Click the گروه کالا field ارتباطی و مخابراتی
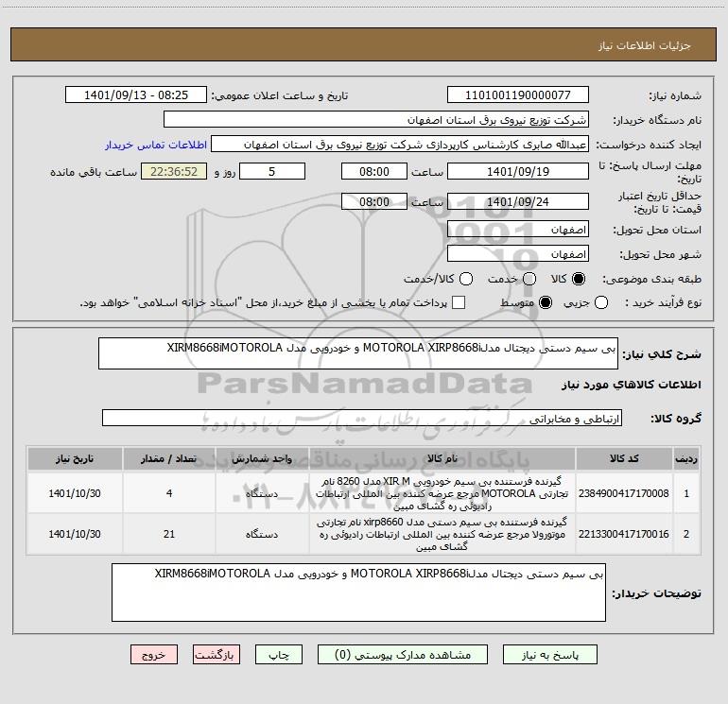This screenshot has height=704, width=728. [x=362, y=418]
